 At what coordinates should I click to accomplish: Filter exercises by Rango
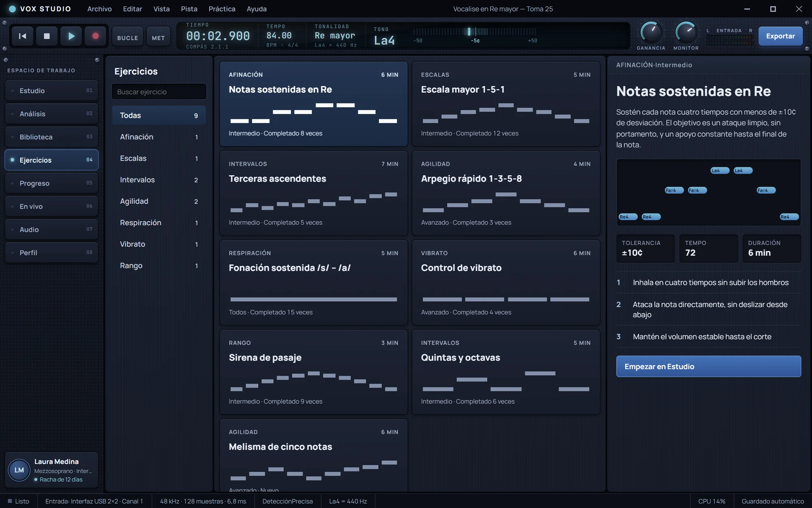[159, 266]
